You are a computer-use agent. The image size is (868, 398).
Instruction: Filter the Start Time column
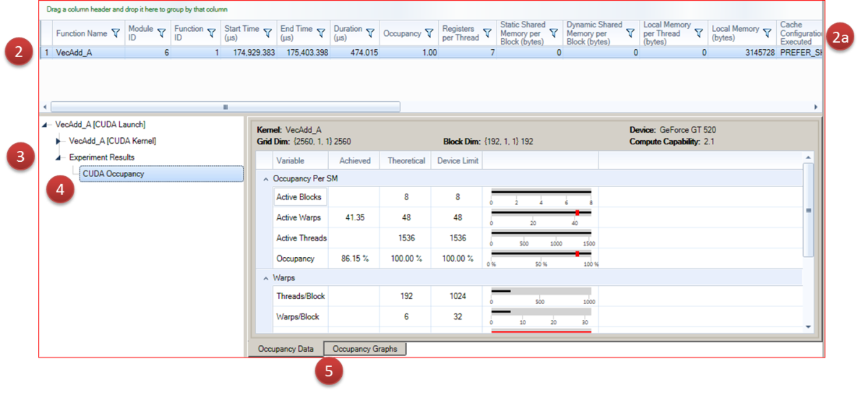coord(267,33)
